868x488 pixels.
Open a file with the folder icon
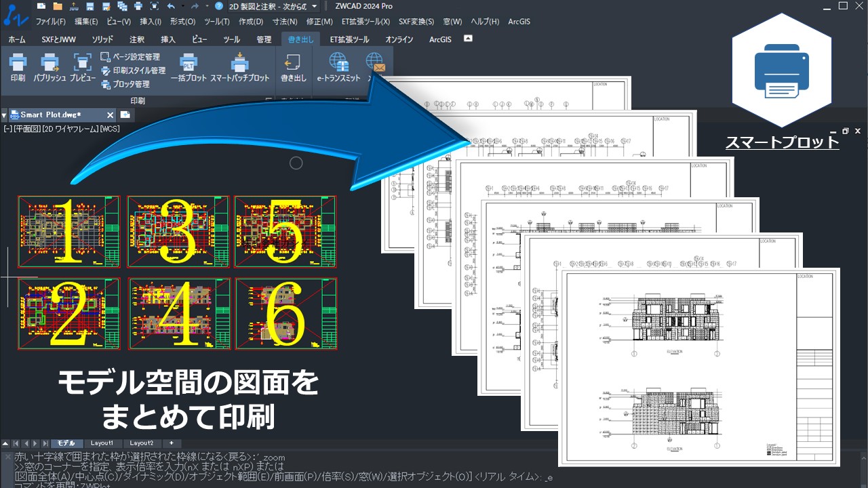pyautogui.click(x=58, y=6)
